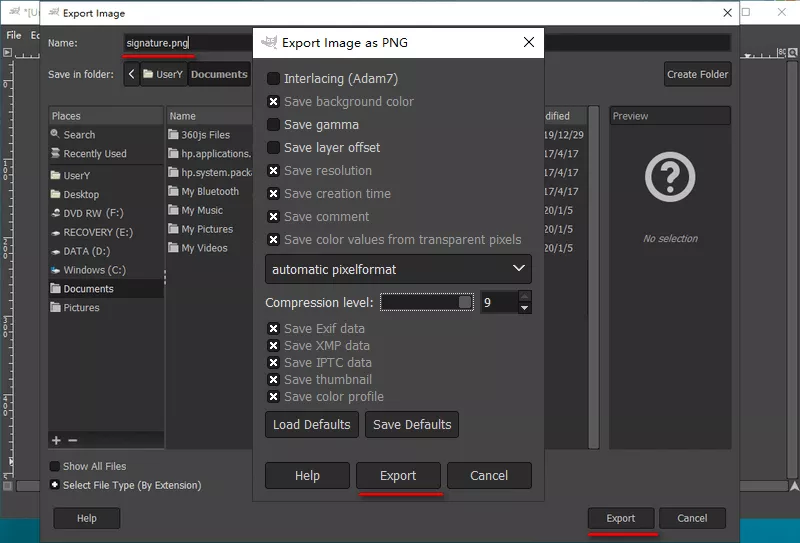Screen dimensions: 800x543
Task: Click the back arrow in folder path
Action: click(x=132, y=74)
